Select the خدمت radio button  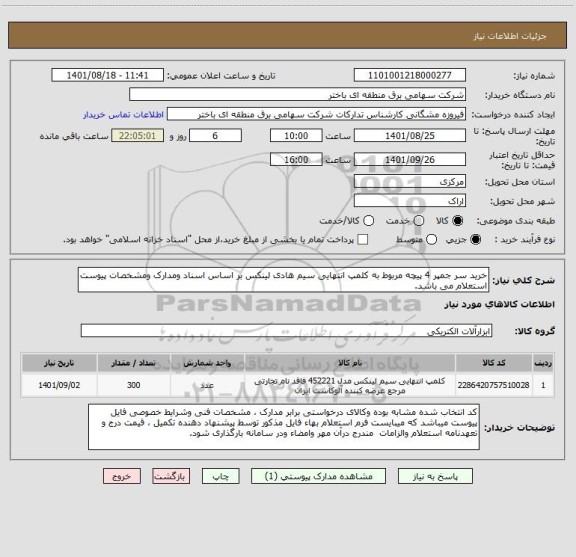tap(419, 221)
